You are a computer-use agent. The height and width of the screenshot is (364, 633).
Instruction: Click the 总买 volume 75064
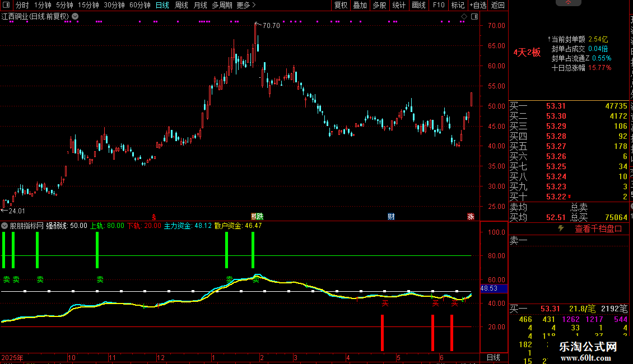pos(616,217)
